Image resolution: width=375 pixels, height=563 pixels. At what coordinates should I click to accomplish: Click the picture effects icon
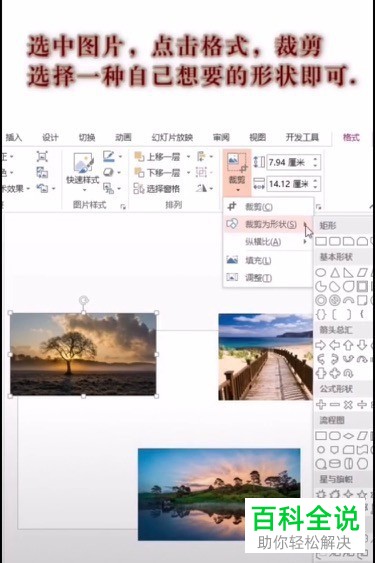pyautogui.click(x=108, y=172)
